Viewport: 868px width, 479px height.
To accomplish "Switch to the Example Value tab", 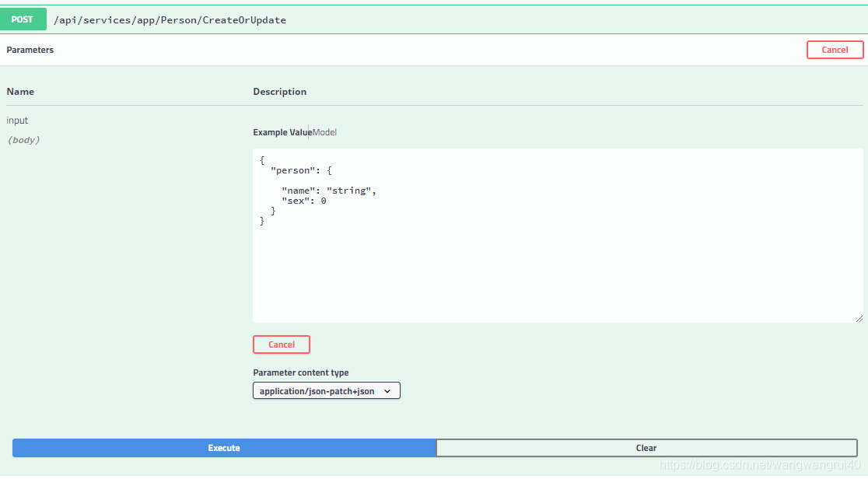I will [x=282, y=132].
